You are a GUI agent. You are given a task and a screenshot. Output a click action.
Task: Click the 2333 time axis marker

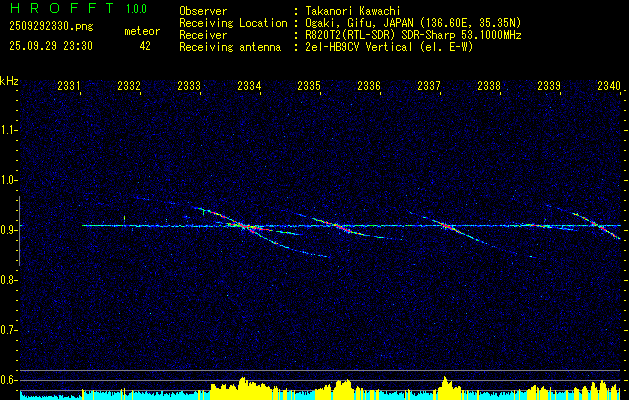click(x=189, y=85)
